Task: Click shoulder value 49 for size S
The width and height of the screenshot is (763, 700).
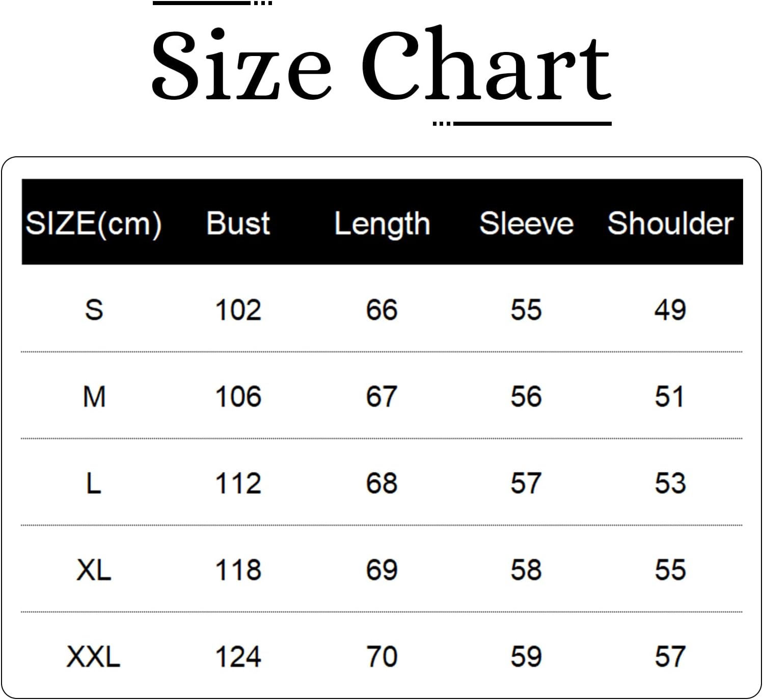Action: (670, 310)
